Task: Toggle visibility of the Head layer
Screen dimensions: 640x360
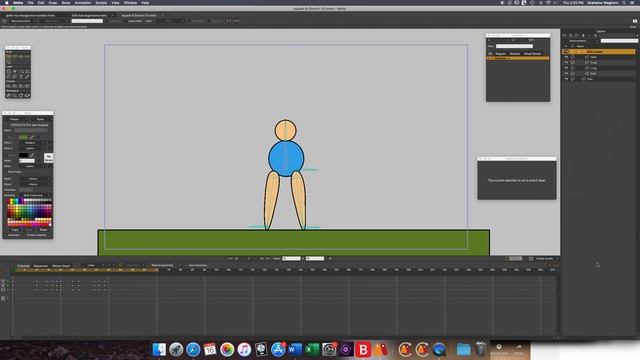Action: click(x=566, y=57)
